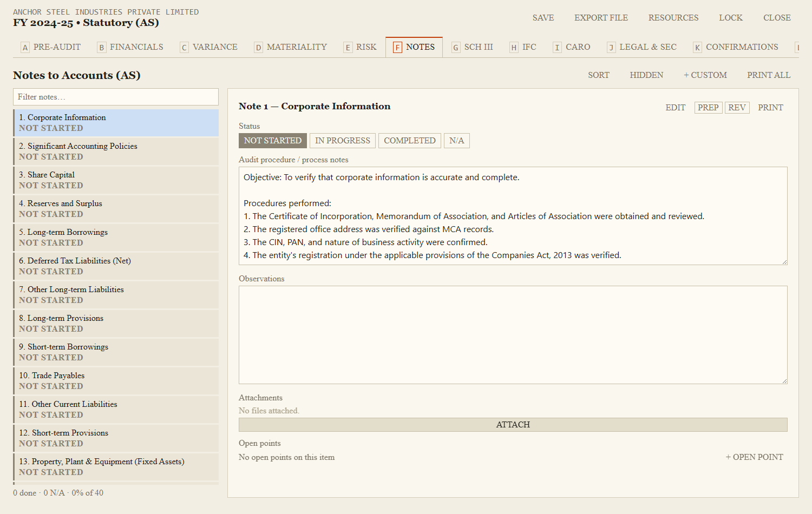Click the ATTACH button
812x514 pixels.
(x=513, y=425)
